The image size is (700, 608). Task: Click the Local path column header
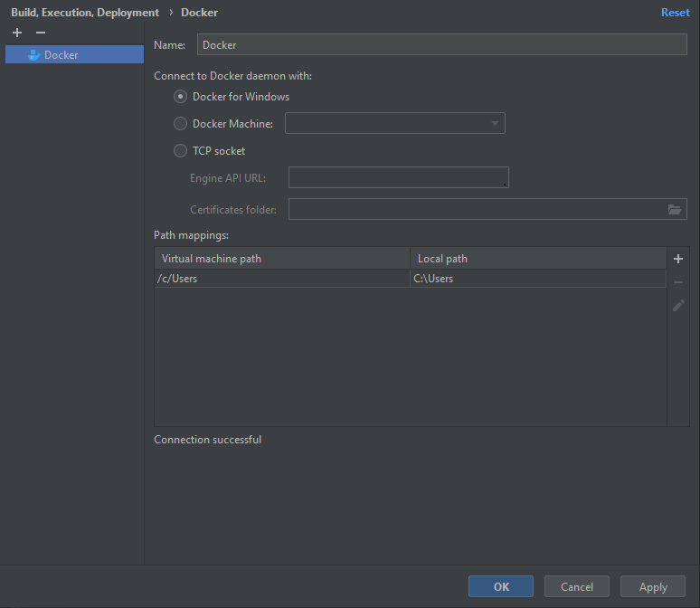(x=538, y=258)
